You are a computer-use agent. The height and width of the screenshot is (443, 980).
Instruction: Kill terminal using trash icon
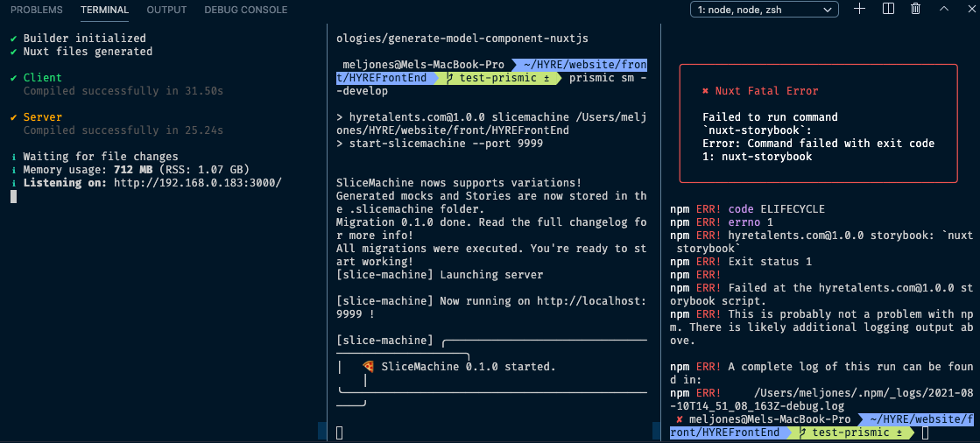915,9
